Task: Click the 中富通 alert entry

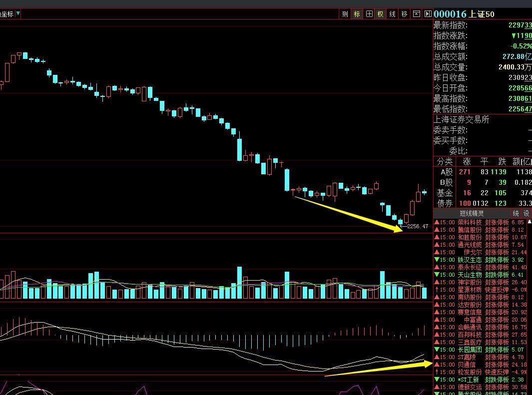Action: point(480,320)
